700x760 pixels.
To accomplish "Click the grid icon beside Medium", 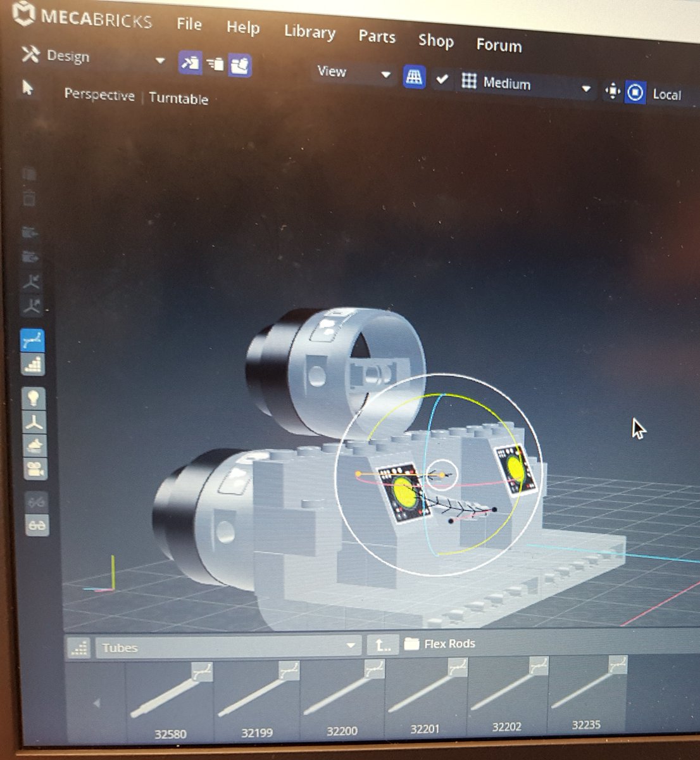I will tap(469, 81).
